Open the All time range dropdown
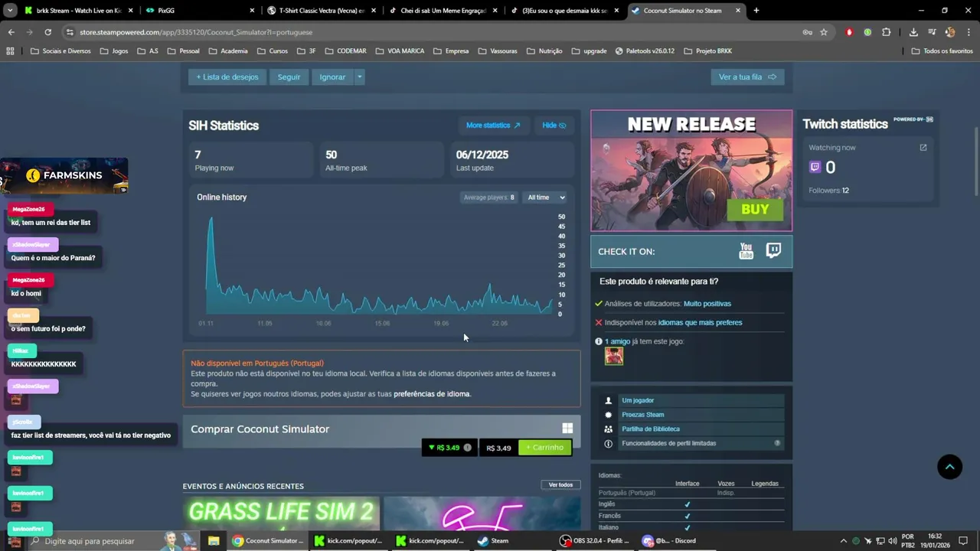 coord(546,197)
